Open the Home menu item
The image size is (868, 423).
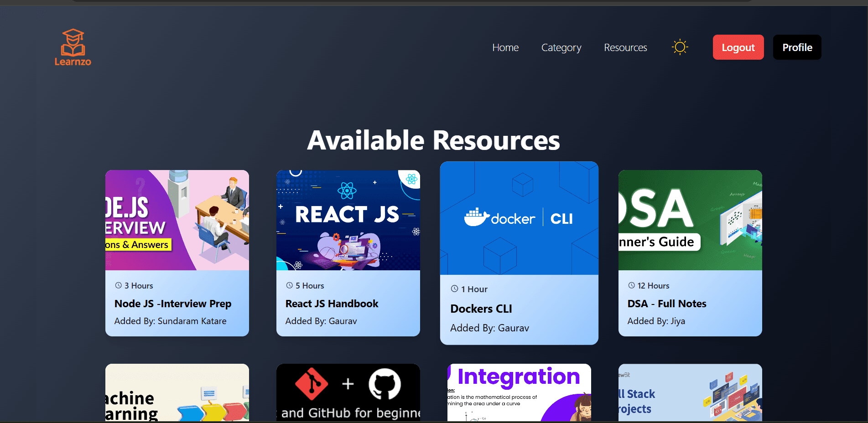coord(505,47)
